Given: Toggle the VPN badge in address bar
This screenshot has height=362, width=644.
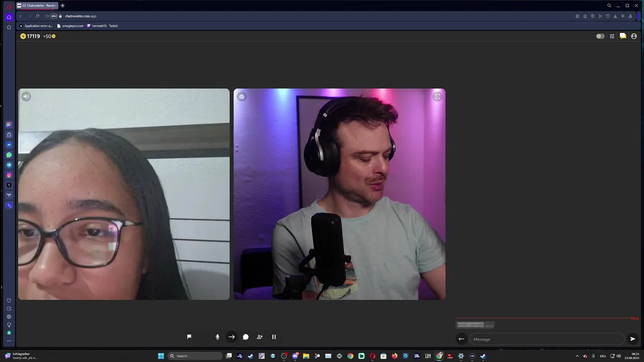Looking at the screenshot, I should tap(53, 16).
